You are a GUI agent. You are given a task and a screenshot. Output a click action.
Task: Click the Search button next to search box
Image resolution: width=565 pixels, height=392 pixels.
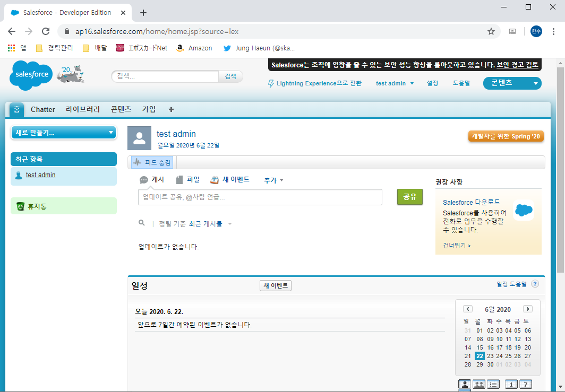(x=230, y=76)
